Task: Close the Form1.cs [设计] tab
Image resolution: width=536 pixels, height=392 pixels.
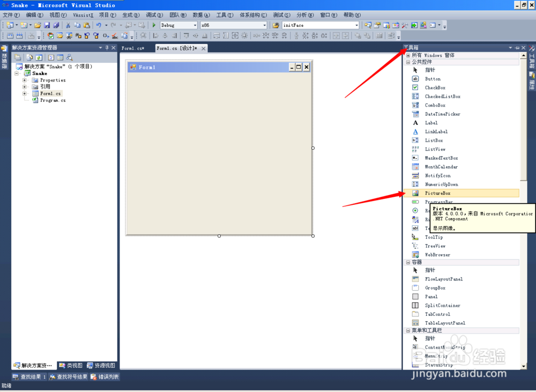Action: (x=203, y=48)
